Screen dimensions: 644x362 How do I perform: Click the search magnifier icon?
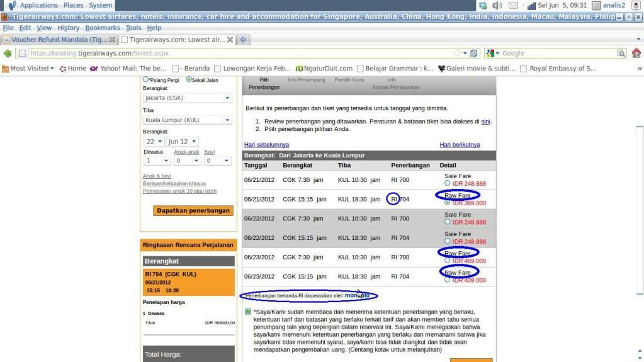point(621,53)
